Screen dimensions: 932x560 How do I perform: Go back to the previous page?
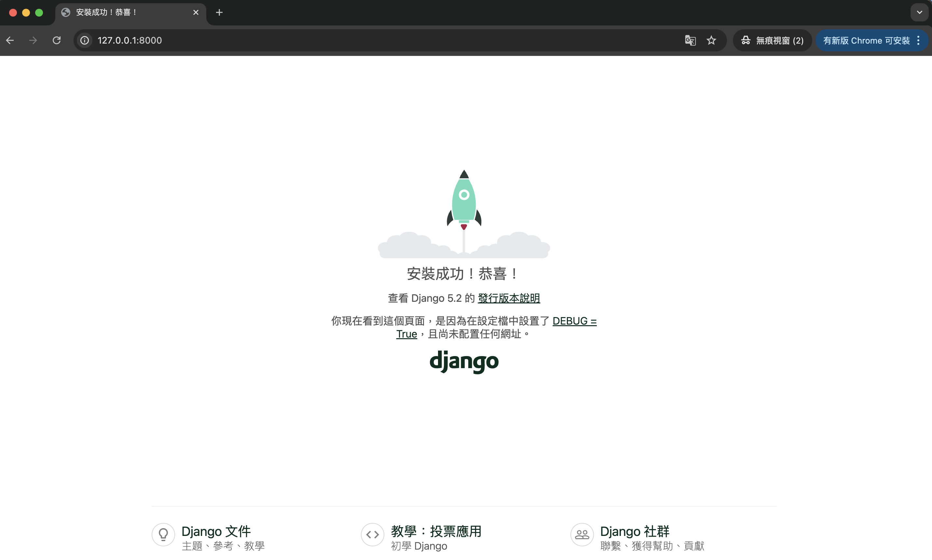[x=10, y=40]
